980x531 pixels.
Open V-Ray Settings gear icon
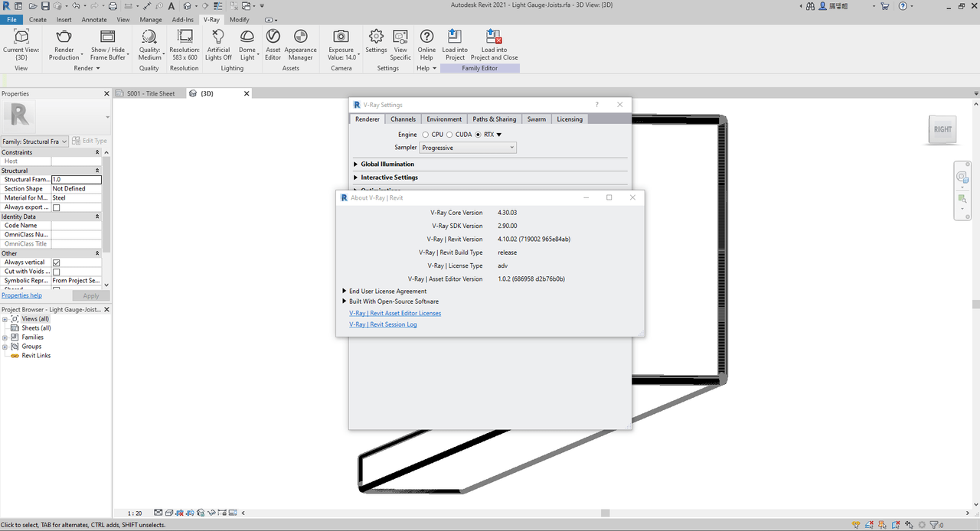click(x=376, y=36)
